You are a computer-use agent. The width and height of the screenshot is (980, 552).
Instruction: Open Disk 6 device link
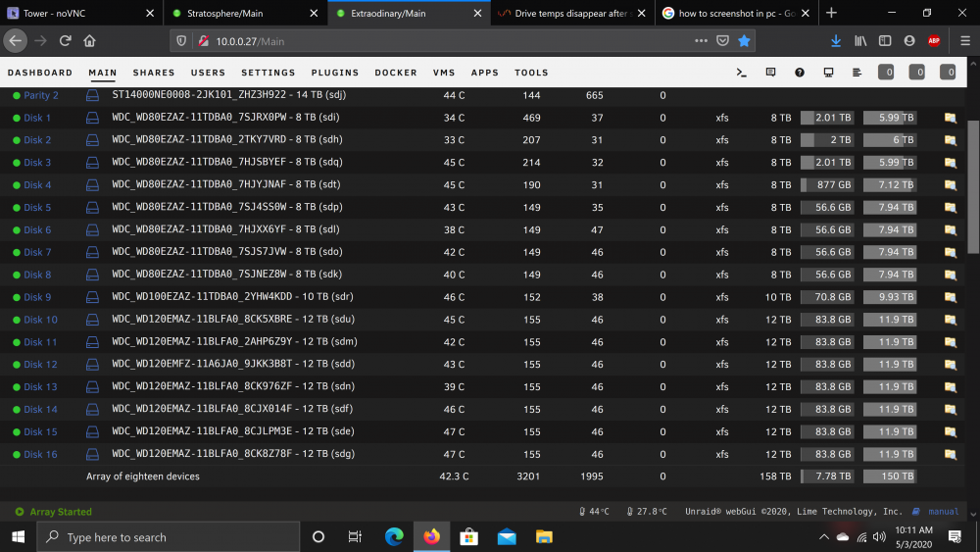(x=37, y=230)
